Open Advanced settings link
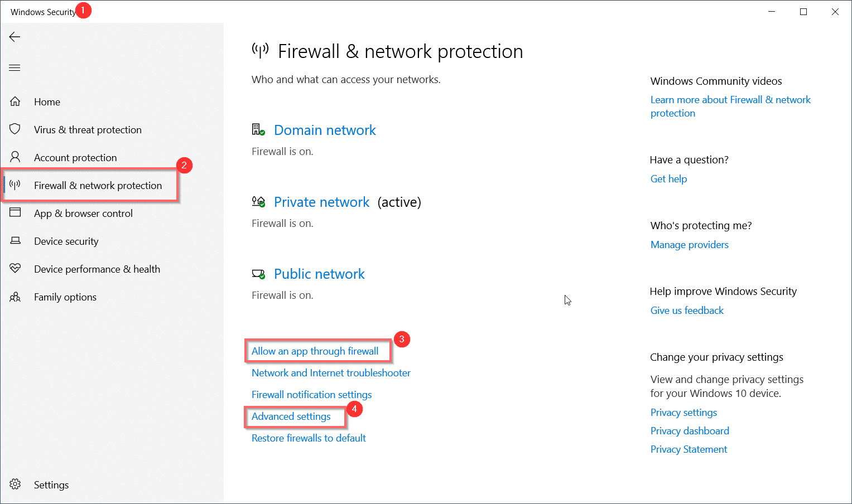852x504 pixels. (x=291, y=416)
